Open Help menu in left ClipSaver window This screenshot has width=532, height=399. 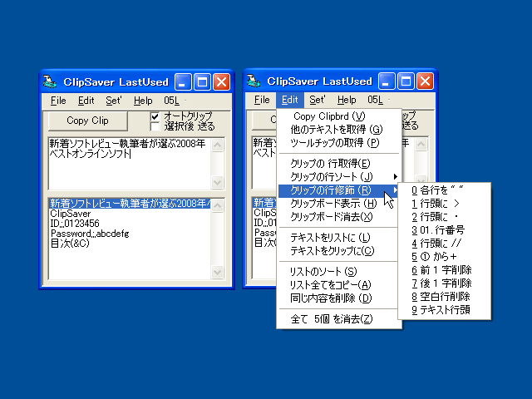[143, 101]
